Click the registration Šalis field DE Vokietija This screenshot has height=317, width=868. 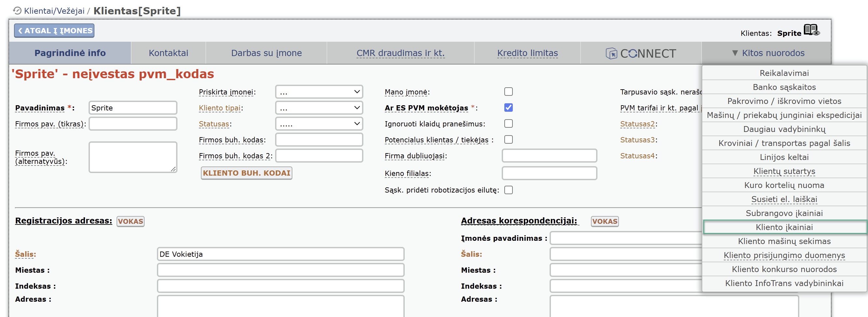[280, 254]
